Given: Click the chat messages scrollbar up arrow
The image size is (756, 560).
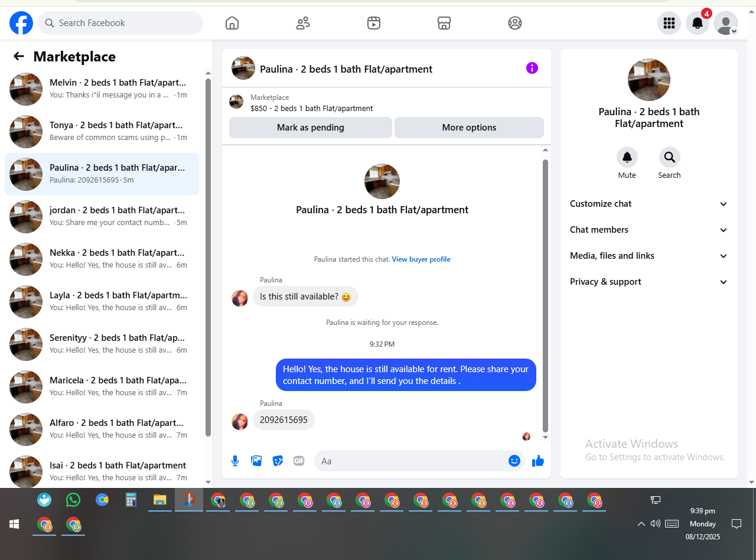Looking at the screenshot, I should click(x=545, y=151).
